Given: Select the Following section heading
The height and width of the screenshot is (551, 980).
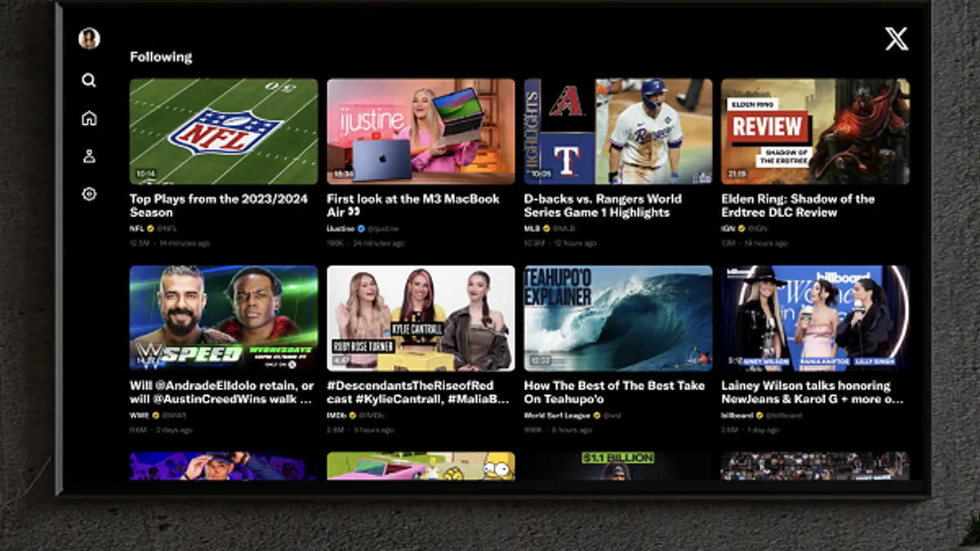Looking at the screenshot, I should click(161, 56).
